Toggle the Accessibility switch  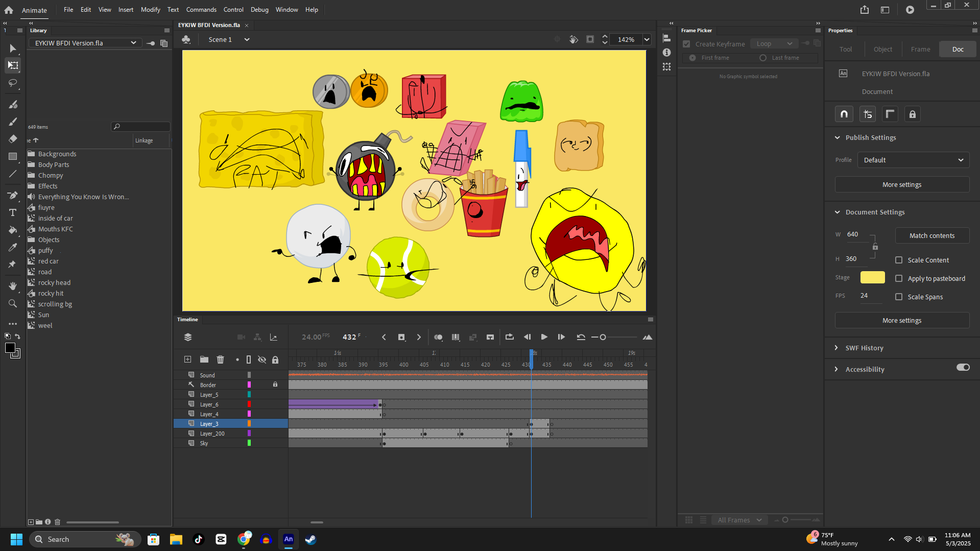[x=963, y=368]
